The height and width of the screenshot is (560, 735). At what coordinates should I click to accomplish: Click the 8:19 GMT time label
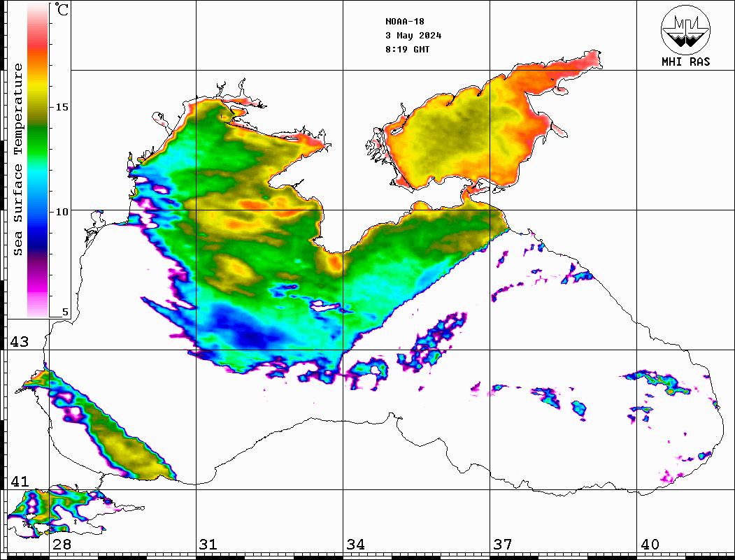click(x=407, y=50)
